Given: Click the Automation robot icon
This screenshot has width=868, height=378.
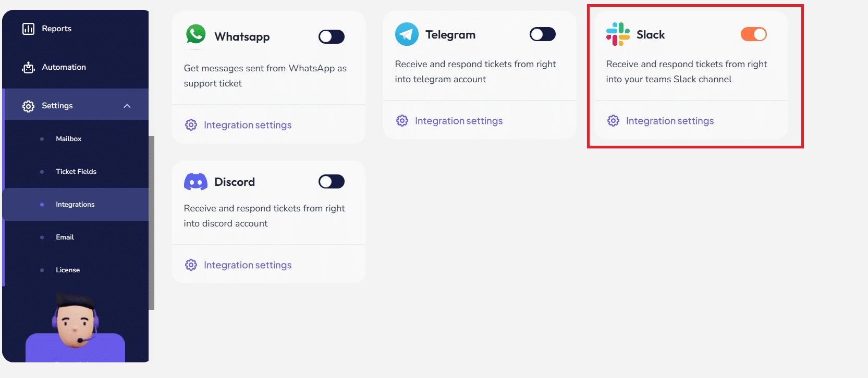Looking at the screenshot, I should pos(28,67).
